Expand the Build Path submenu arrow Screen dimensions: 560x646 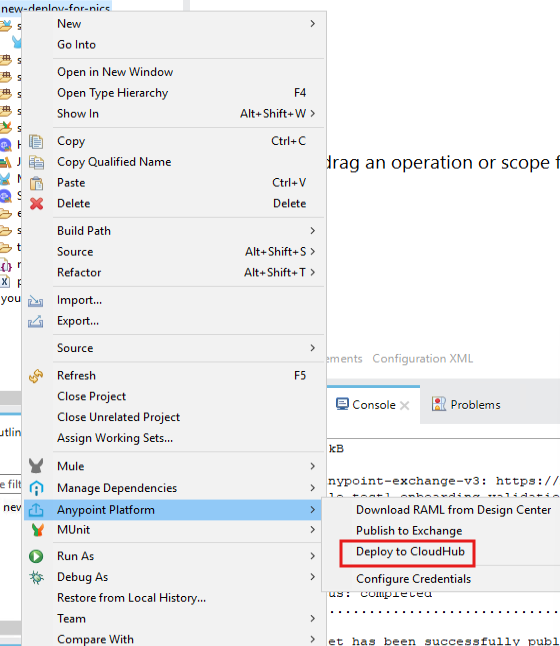point(313,231)
